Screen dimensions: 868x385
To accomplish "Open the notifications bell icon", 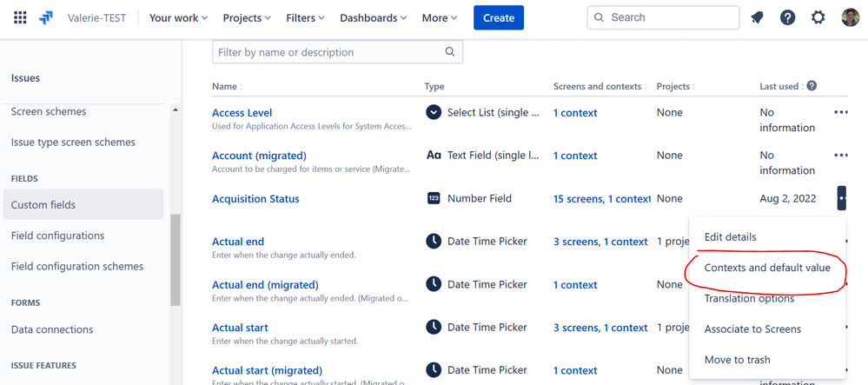I will pyautogui.click(x=757, y=17).
